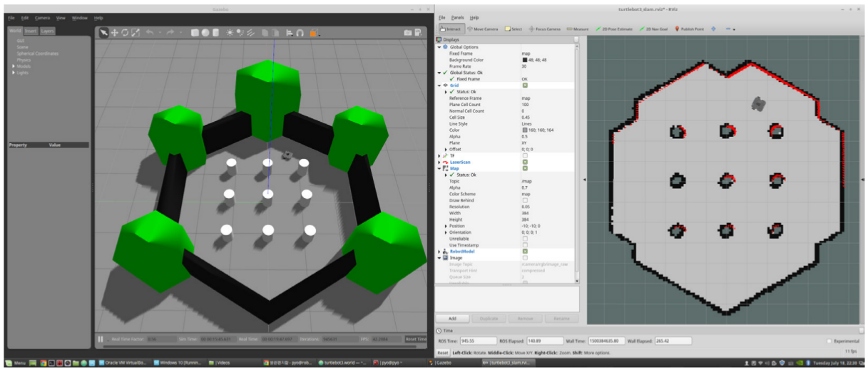
Task: Activate the rotate mode tool in Gazebo
Action: [x=125, y=33]
